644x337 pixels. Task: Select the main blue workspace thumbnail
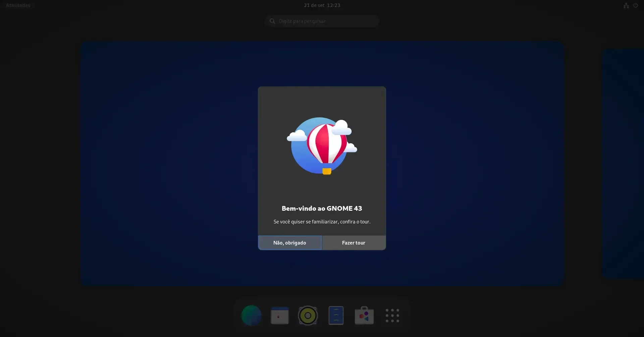(x=322, y=163)
